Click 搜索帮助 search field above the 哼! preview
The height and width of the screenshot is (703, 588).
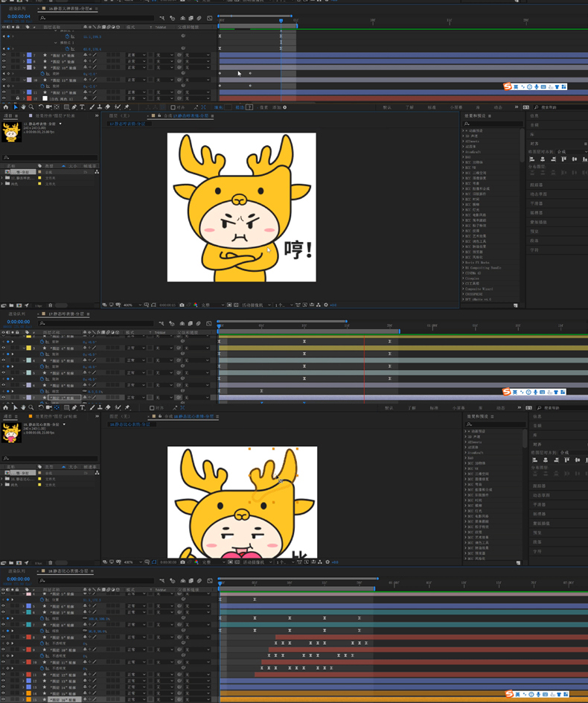[x=561, y=107]
